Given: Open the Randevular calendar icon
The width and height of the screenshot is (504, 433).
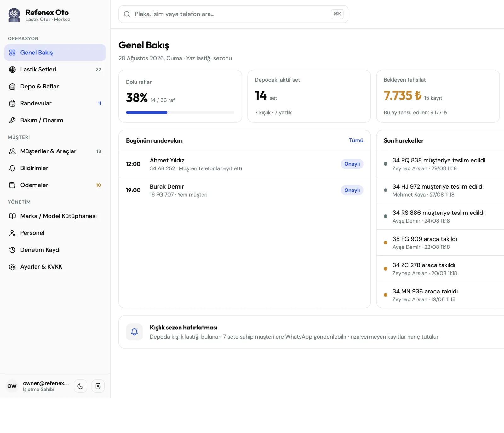Looking at the screenshot, I should (x=12, y=104).
